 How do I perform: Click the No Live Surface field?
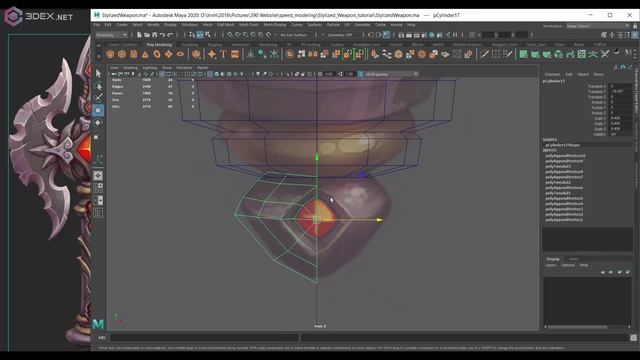(x=294, y=35)
